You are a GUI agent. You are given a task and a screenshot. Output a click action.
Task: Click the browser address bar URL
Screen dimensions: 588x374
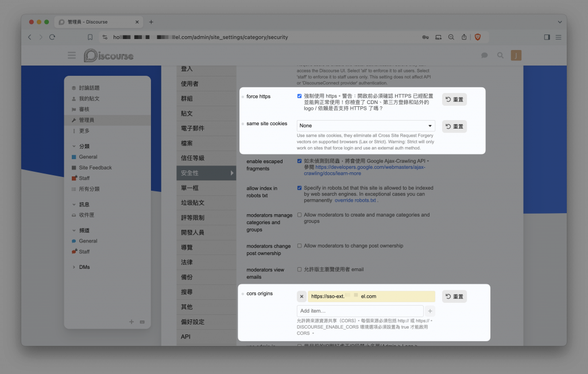pos(200,37)
